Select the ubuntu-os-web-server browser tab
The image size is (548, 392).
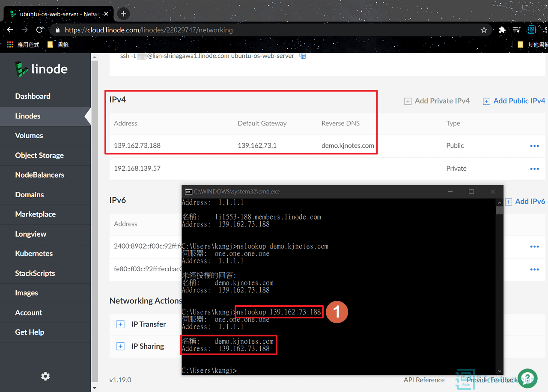click(x=59, y=14)
